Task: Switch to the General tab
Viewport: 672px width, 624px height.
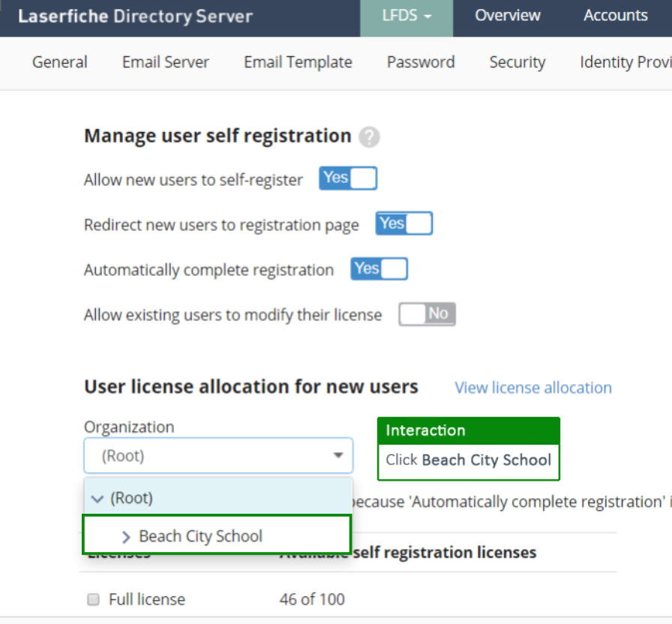Action: tap(60, 62)
